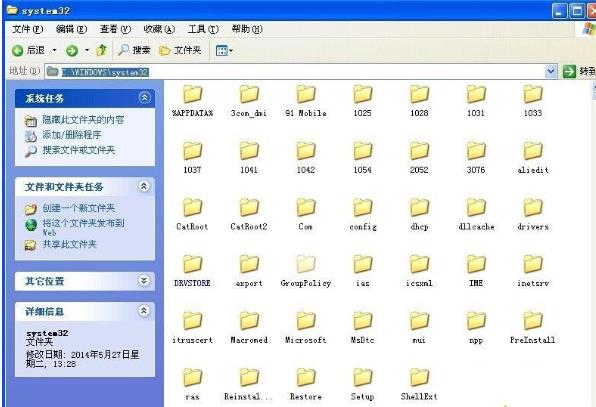Select the GroupPolicy hidden folder icon
The height and width of the screenshot is (407, 596).
tap(306, 264)
